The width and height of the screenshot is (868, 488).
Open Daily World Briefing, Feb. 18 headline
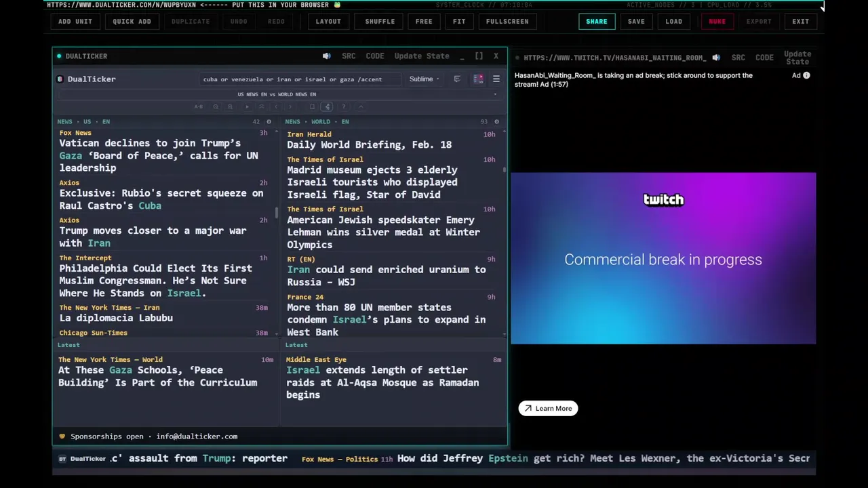[x=369, y=144]
